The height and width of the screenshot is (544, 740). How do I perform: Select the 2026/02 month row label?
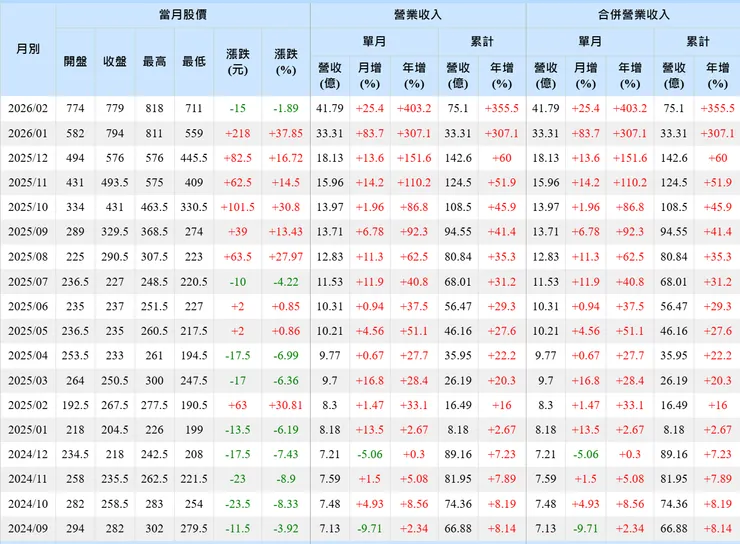28,109
